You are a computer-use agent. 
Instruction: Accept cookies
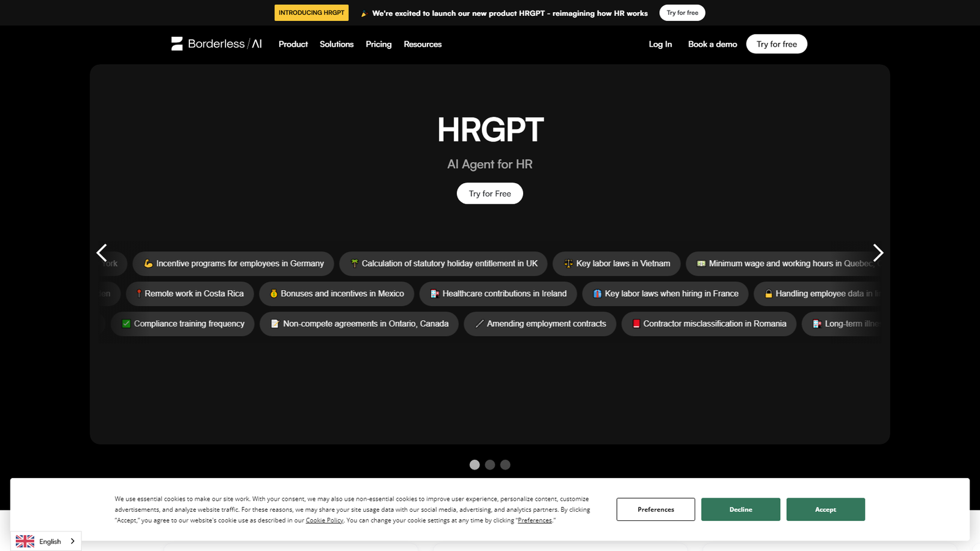tap(826, 509)
